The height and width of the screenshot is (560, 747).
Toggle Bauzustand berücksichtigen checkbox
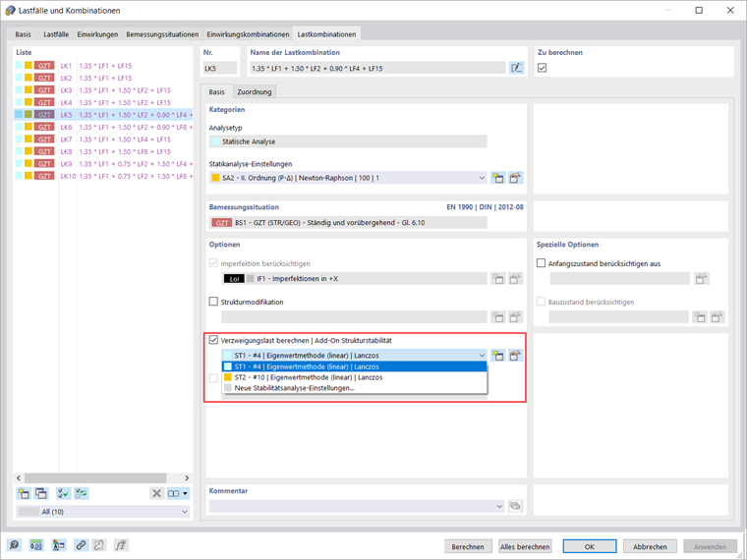(542, 302)
